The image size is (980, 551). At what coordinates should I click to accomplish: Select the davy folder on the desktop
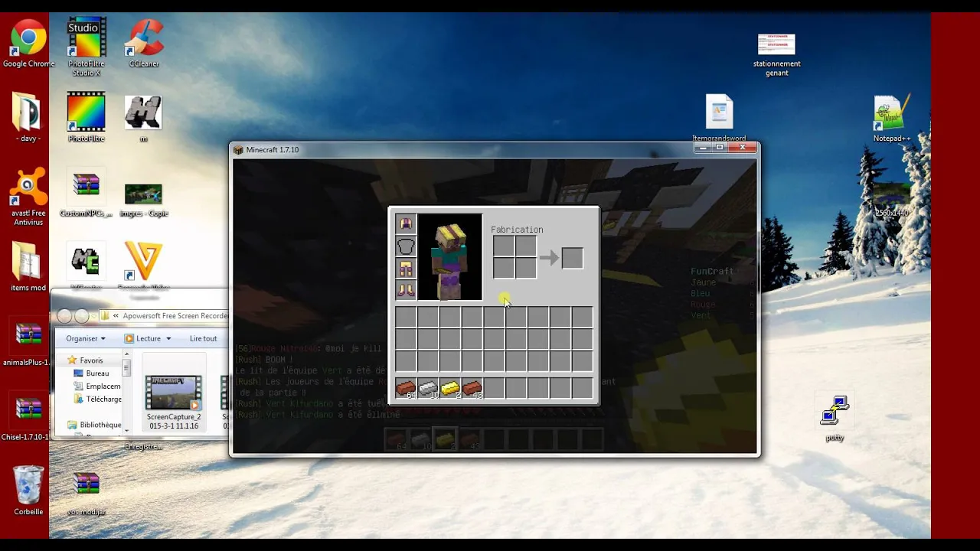(28, 118)
